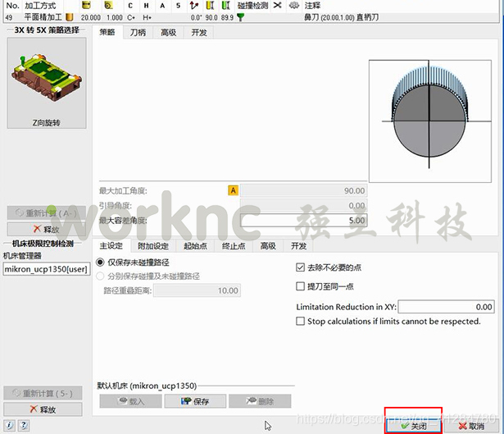Open the lower 高级 tab
Image resolution: width=504 pixels, height=434 pixels.
tap(268, 246)
